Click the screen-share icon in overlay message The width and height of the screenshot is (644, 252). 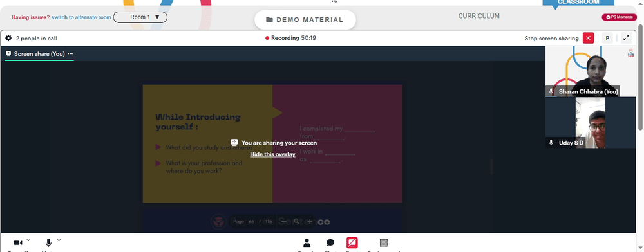pos(234,142)
